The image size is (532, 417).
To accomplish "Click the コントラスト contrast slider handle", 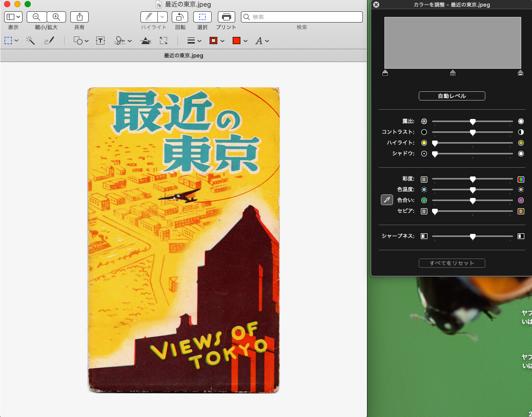I will coord(473,132).
